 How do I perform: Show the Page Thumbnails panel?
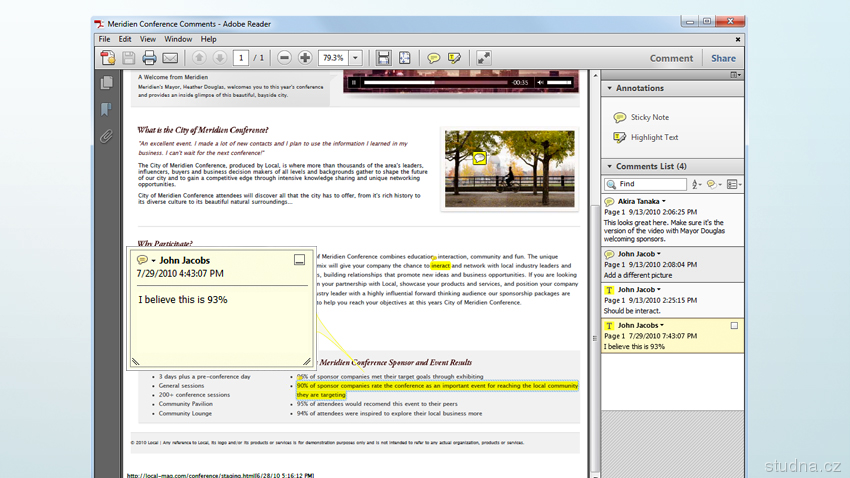(x=106, y=83)
